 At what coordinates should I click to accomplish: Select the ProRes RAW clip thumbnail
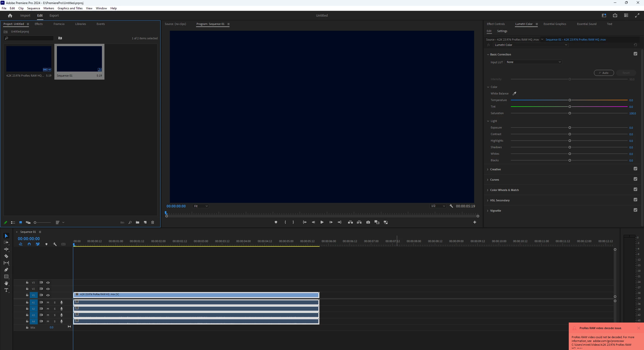tap(29, 59)
